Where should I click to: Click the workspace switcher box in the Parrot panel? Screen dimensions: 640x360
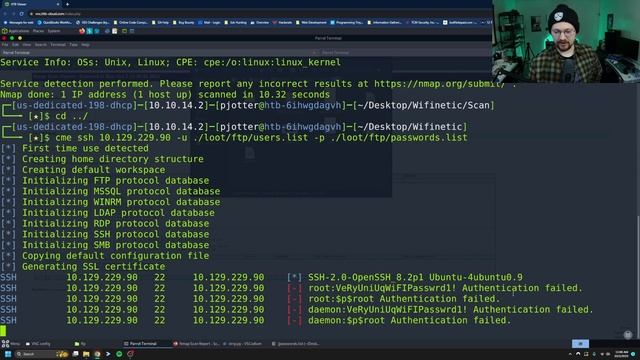tap(580, 344)
